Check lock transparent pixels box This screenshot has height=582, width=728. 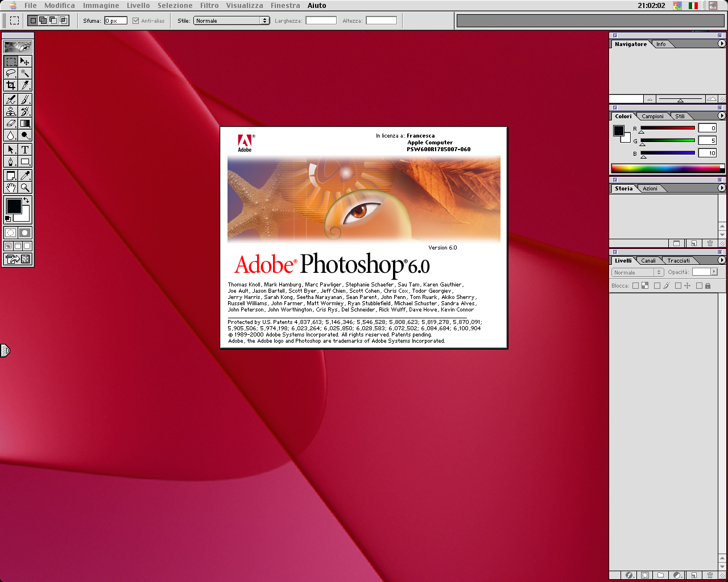click(x=635, y=286)
